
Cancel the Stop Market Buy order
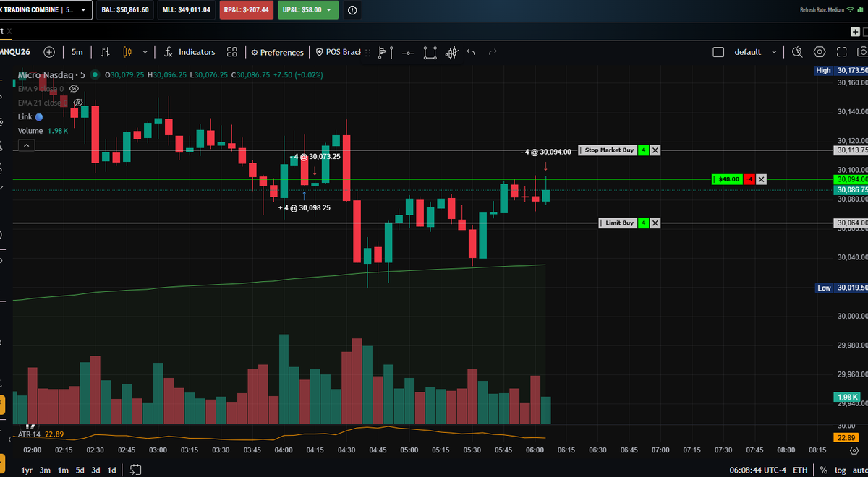(x=655, y=150)
